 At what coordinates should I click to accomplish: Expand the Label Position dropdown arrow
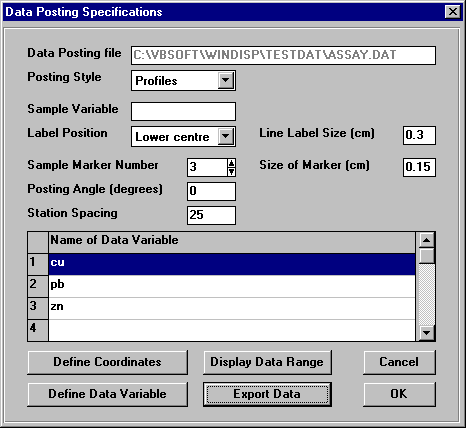[x=226, y=136]
